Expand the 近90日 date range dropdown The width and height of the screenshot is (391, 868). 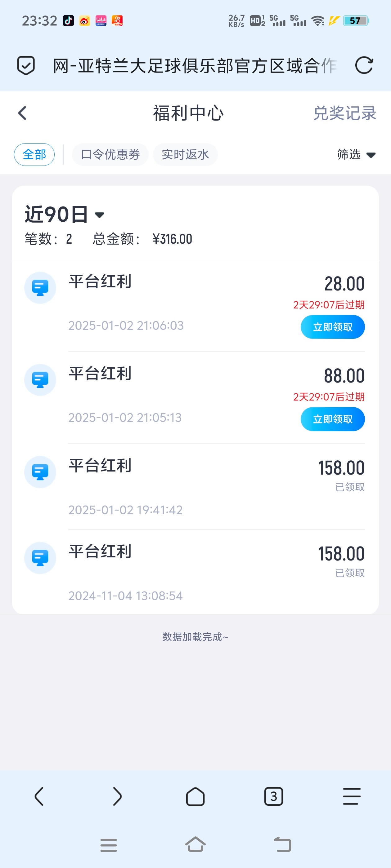pos(64,215)
